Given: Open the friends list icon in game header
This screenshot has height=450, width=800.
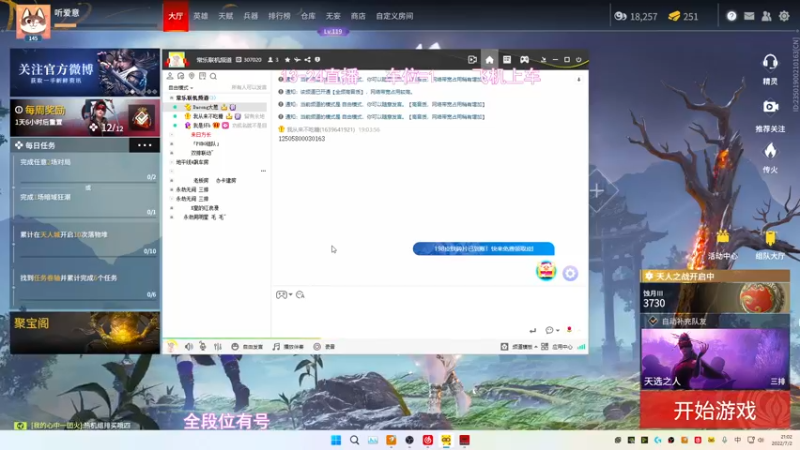Looking at the screenshot, I should click(x=766, y=16).
